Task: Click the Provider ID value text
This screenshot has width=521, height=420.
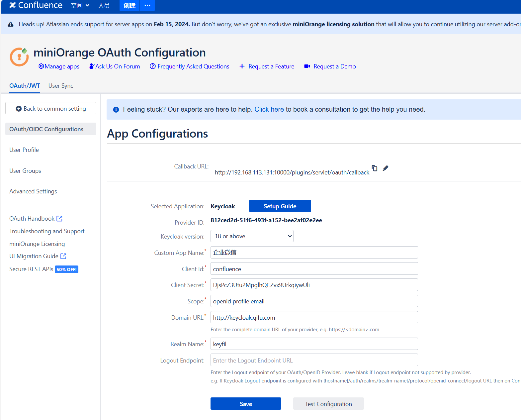Action: [266, 220]
